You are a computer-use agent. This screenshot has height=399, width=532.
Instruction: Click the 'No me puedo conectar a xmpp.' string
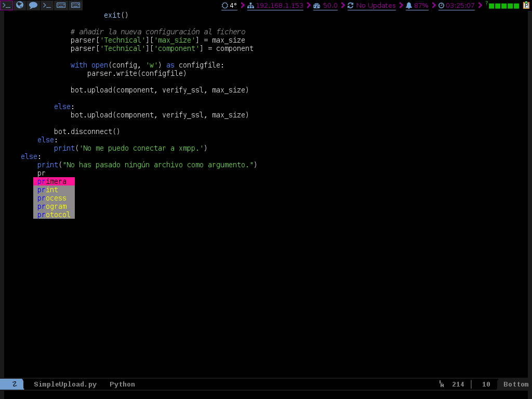pos(141,148)
